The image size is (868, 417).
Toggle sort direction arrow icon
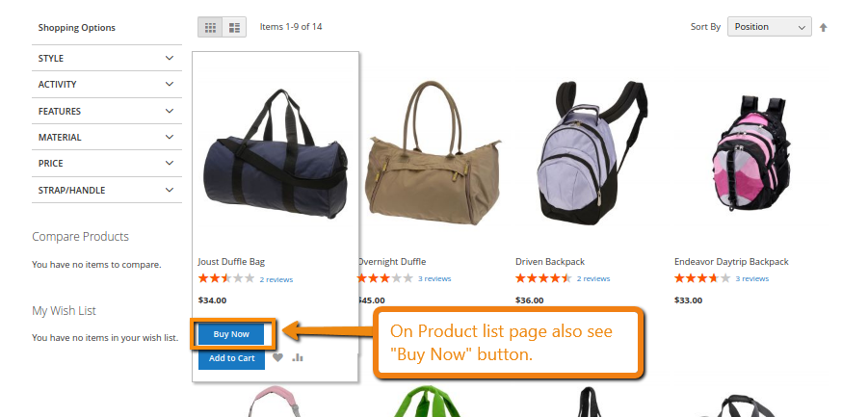click(823, 27)
